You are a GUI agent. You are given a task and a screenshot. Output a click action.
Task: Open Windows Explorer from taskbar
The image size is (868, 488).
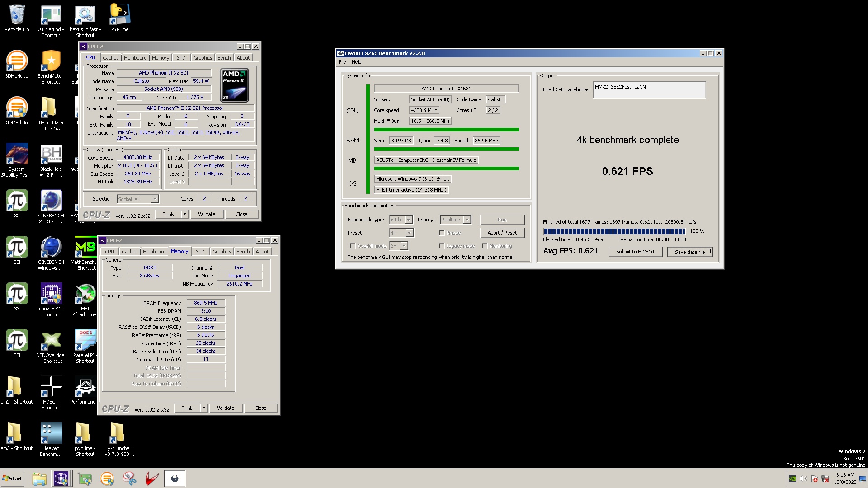click(39, 479)
